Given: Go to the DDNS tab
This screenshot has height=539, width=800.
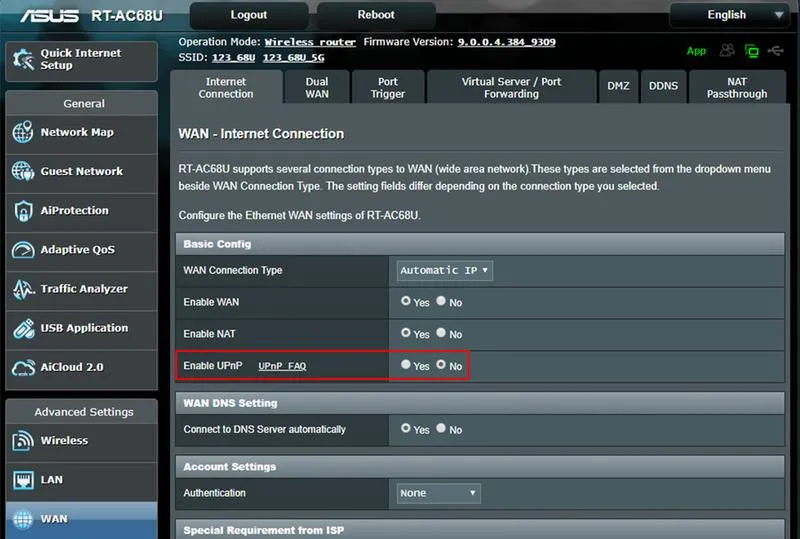Looking at the screenshot, I should tap(663, 86).
